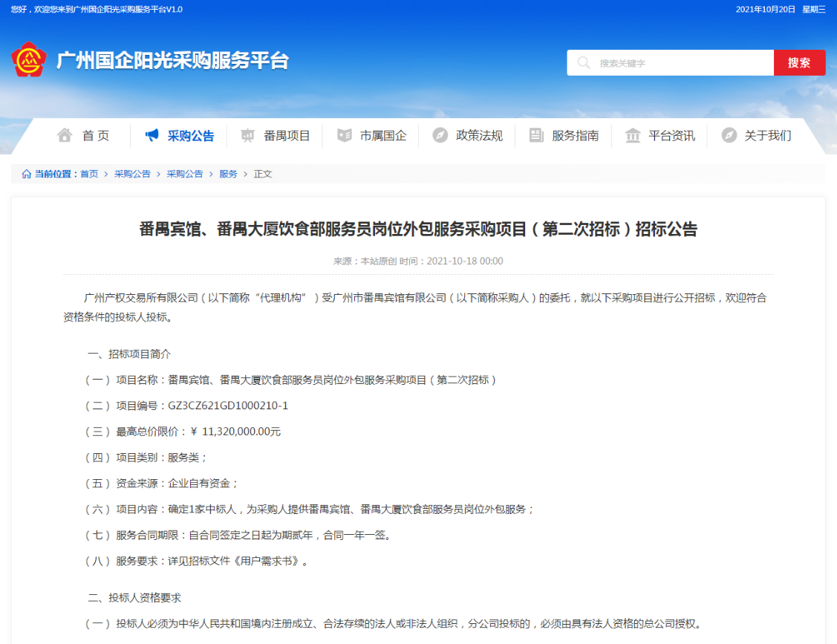
Task: Click the source and time line 2021-10-18
Action: [419, 261]
